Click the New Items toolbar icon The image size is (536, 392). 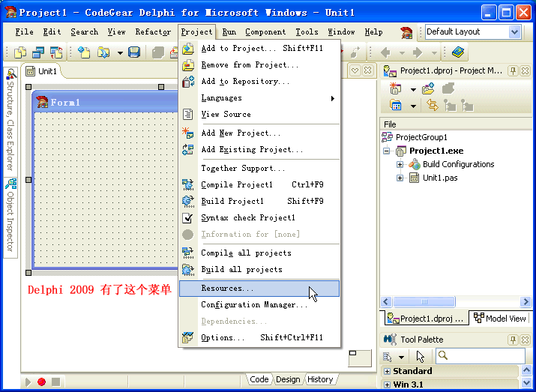click(84, 52)
